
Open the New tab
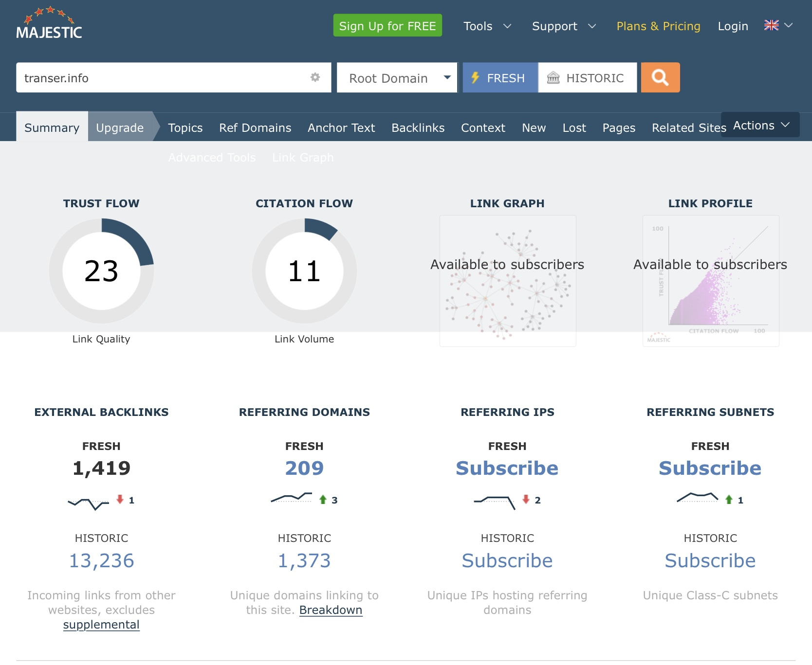tap(534, 127)
